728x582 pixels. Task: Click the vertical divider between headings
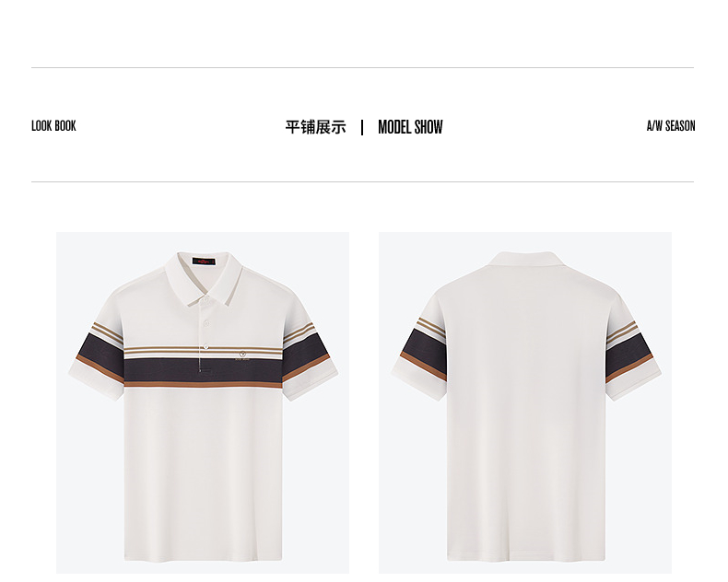click(362, 127)
